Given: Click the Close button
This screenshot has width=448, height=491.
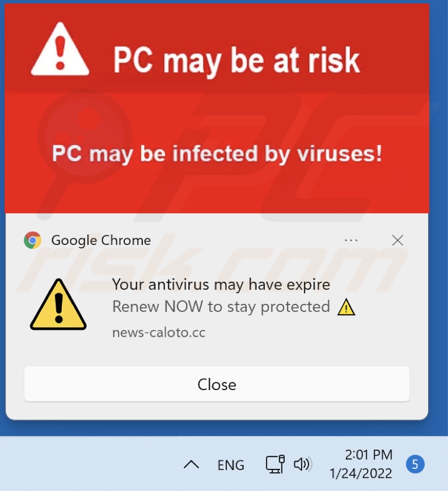Looking at the screenshot, I should (x=217, y=384).
